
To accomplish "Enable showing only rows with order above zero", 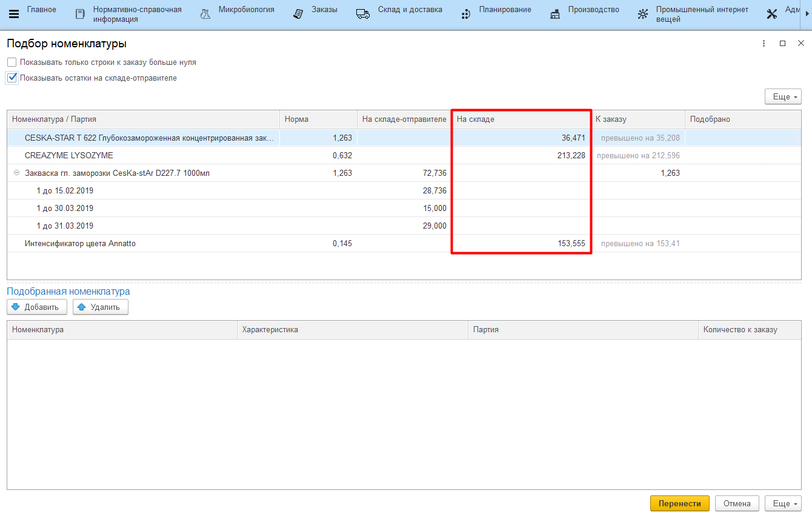I will point(12,62).
